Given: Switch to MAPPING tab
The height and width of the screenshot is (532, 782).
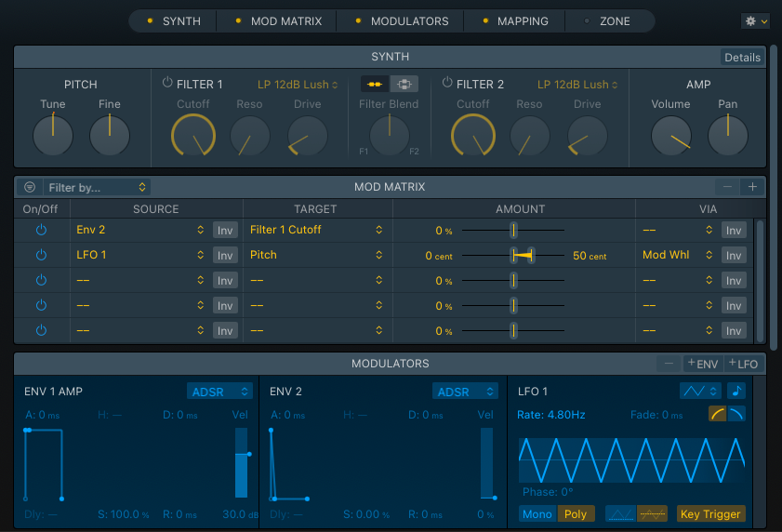Looking at the screenshot, I should coord(516,21).
